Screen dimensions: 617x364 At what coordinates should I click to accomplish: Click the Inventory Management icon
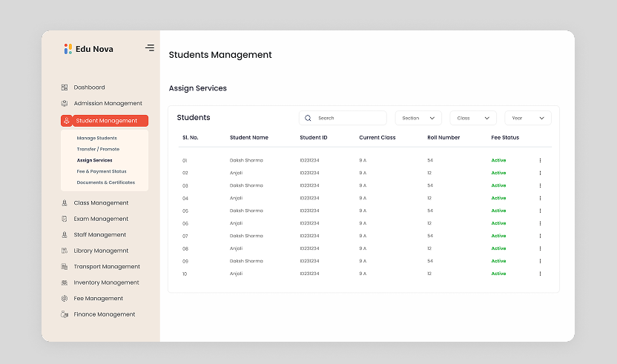(65, 282)
